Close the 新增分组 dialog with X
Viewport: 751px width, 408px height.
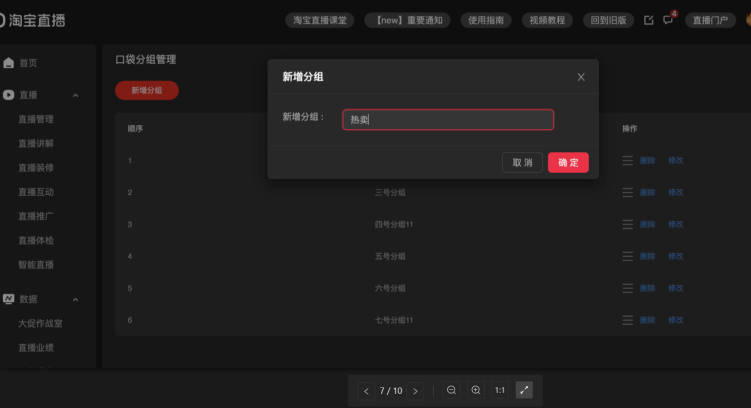click(581, 77)
